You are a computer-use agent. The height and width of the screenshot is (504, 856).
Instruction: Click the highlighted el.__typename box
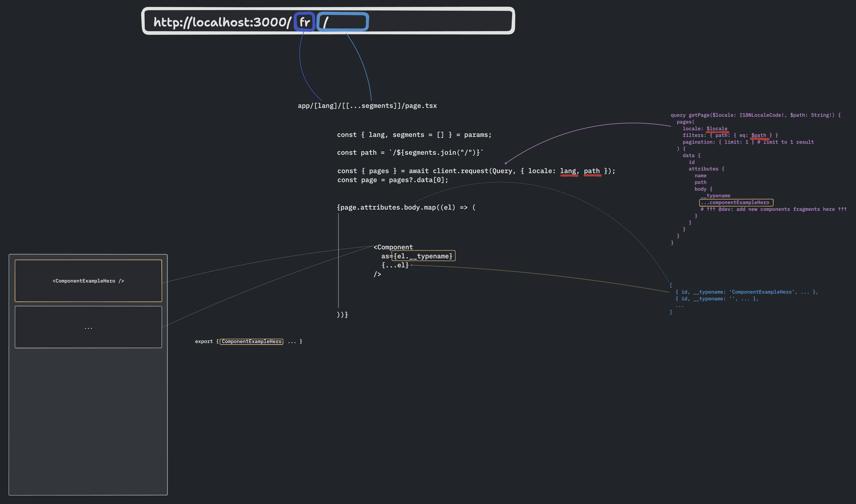(423, 256)
